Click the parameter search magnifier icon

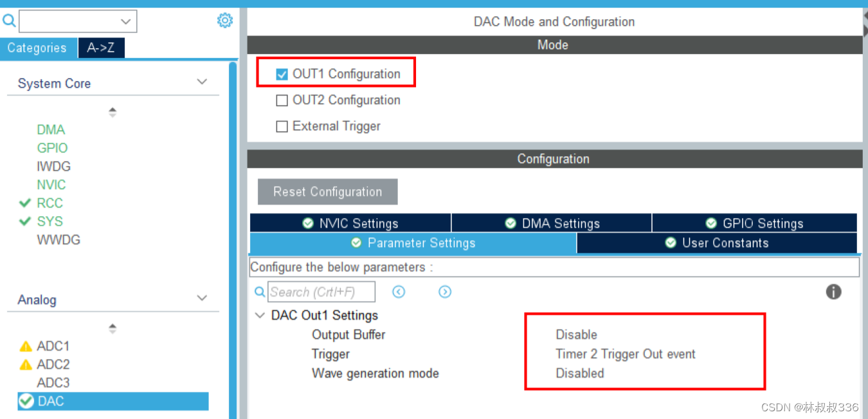(x=260, y=292)
